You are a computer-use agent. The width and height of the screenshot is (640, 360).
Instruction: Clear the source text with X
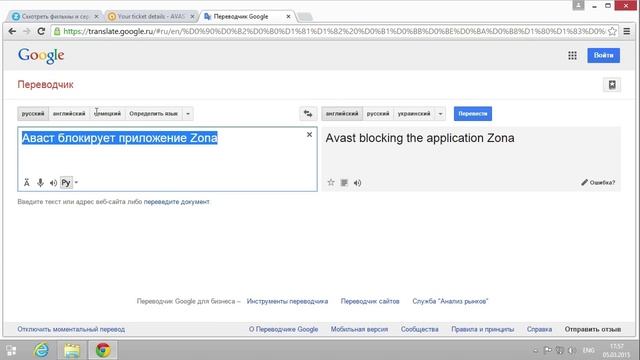tap(309, 135)
